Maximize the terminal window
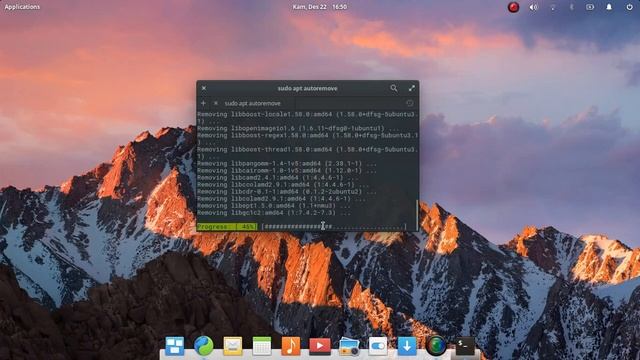 coord(412,88)
